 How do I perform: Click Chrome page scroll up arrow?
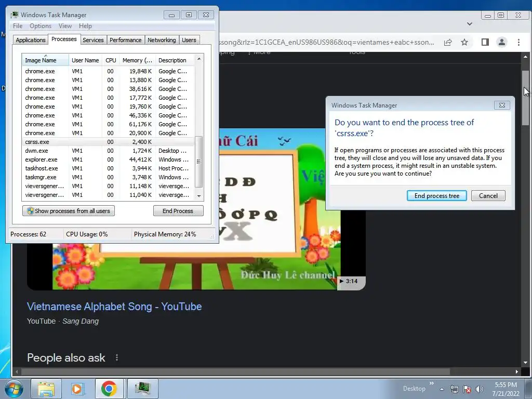click(526, 57)
